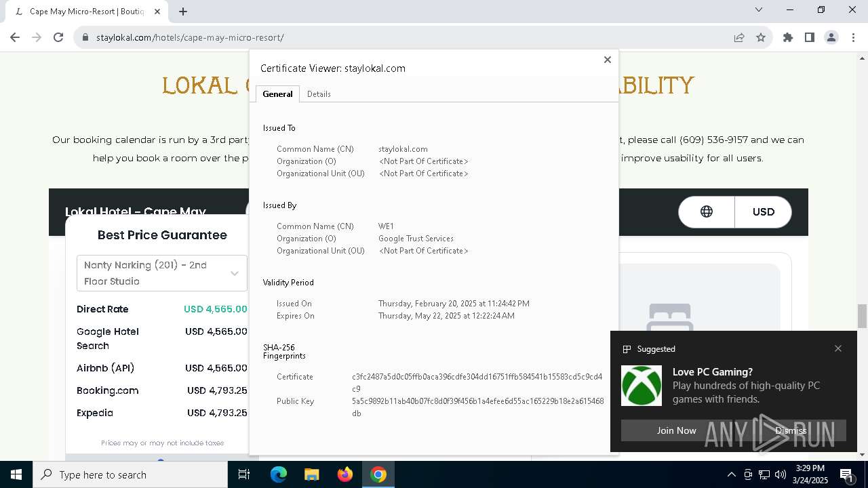This screenshot has width=868, height=488.
Task: Go back to the previous page
Action: (x=15, y=37)
